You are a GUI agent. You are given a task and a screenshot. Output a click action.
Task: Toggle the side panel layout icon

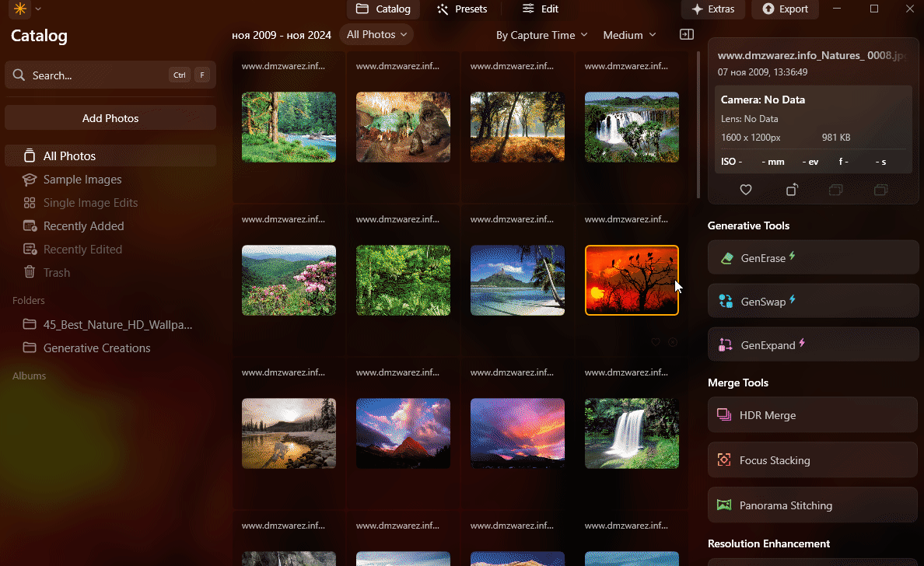pos(687,35)
